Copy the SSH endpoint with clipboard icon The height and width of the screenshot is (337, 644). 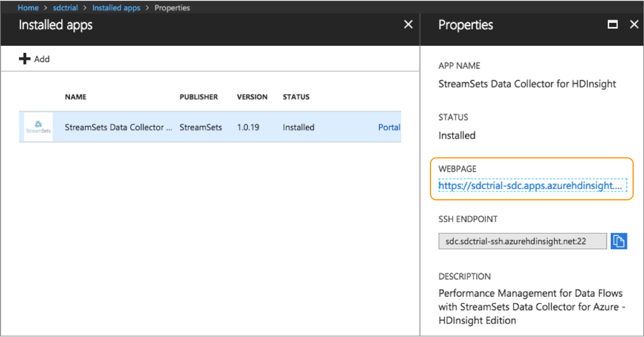(x=619, y=241)
